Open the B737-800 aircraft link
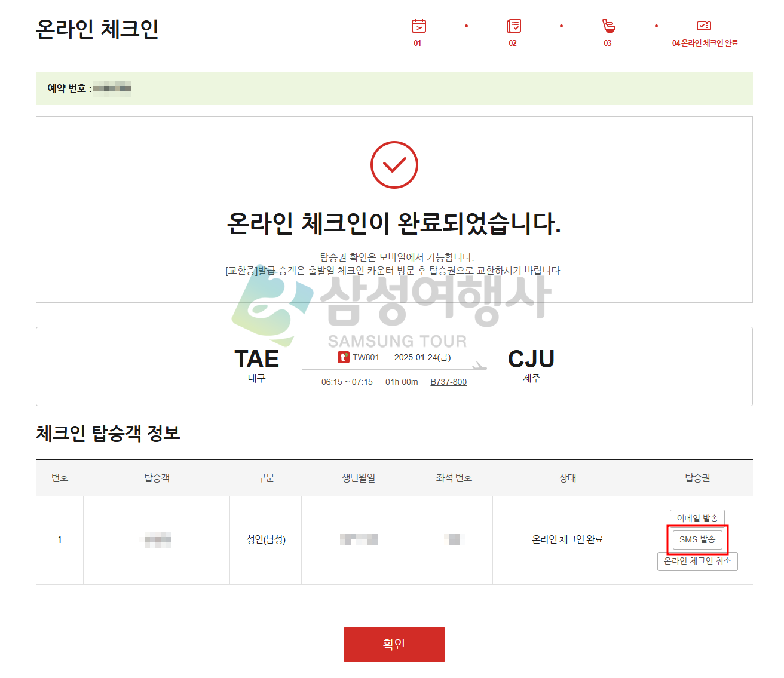This screenshot has width=784, height=678. pyautogui.click(x=448, y=382)
